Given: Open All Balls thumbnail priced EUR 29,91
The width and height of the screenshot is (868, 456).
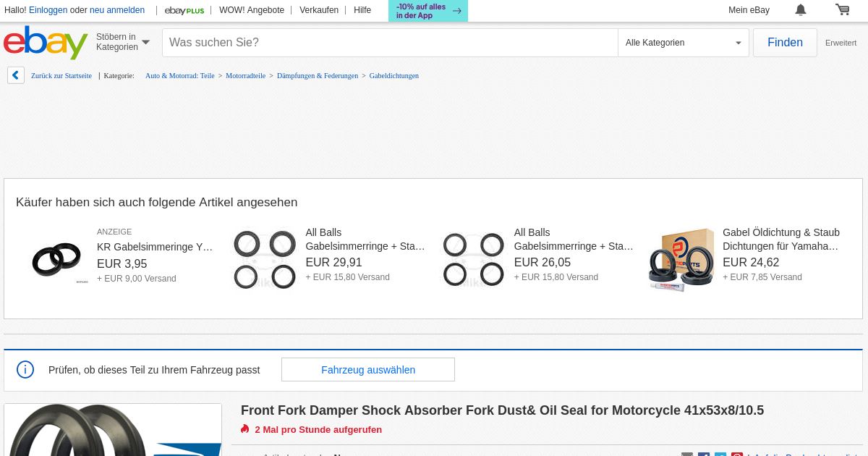Looking at the screenshot, I should pos(265,260).
